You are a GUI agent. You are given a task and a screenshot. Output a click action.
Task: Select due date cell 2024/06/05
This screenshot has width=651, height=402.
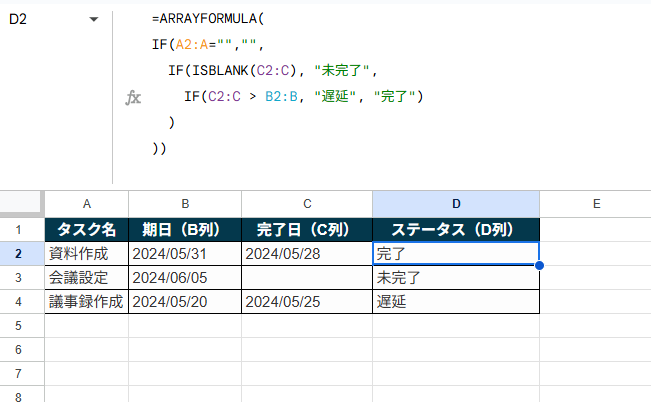185,278
